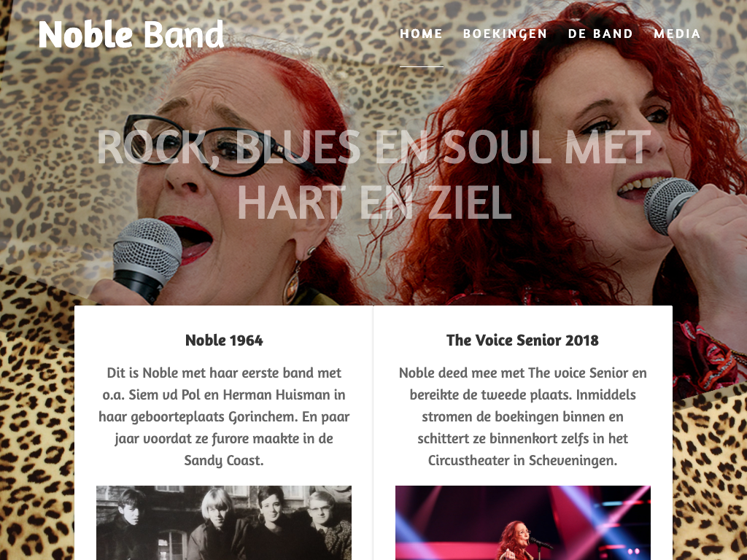Open the DE BAND menu item
This screenshot has height=560, width=747.
[x=600, y=34]
